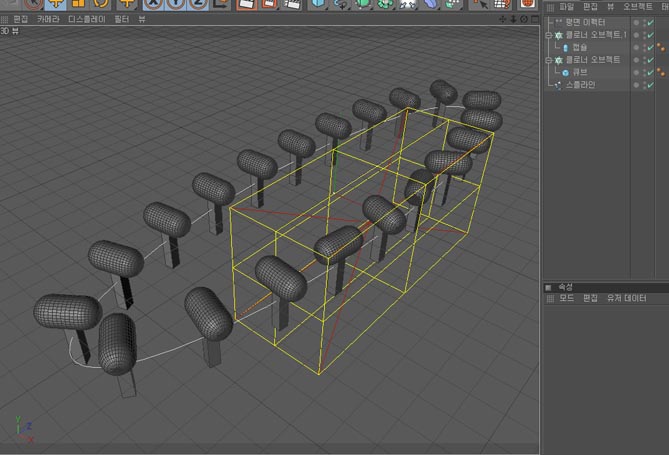Click the Z axis lock icon
Viewport: 669px width, 455px height.
coord(196,3)
